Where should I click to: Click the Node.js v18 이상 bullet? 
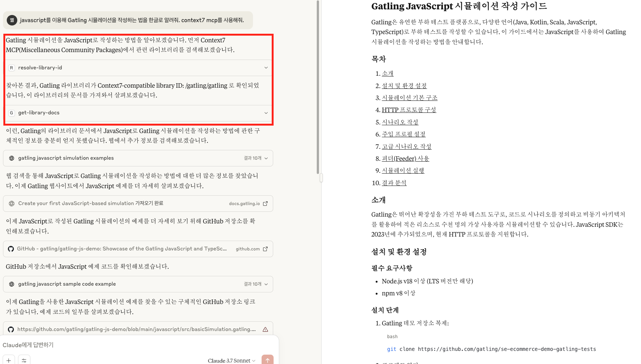[427, 281]
